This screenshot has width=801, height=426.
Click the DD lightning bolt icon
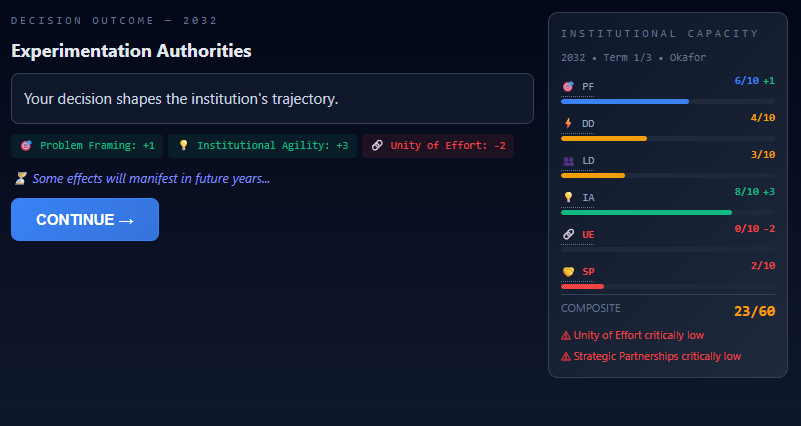click(x=568, y=123)
